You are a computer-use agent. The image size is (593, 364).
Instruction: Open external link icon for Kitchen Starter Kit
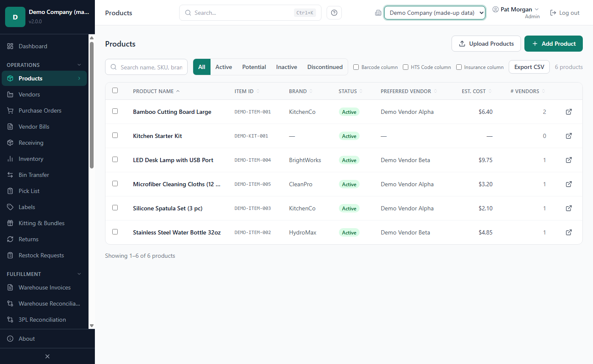[569, 136]
